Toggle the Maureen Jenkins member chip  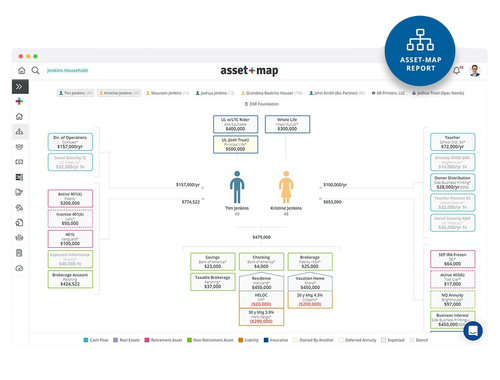click(167, 93)
